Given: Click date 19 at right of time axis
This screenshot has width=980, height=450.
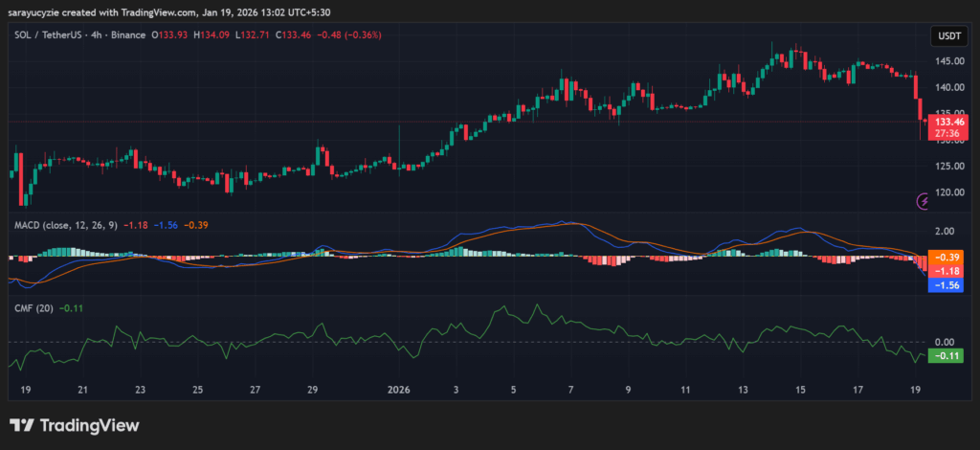Looking at the screenshot, I should tap(915, 390).
